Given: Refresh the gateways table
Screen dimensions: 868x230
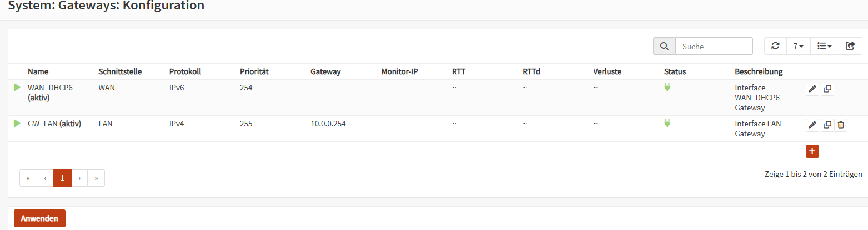Looking at the screenshot, I should 775,47.
